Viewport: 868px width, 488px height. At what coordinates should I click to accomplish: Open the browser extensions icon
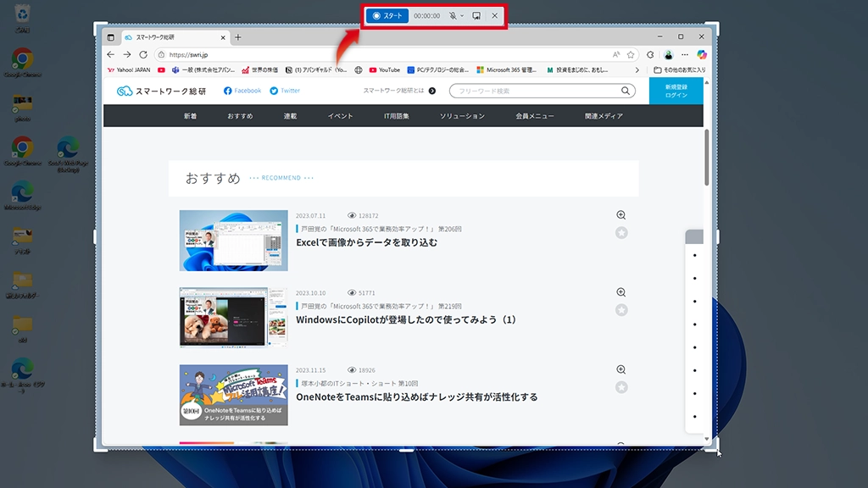(650, 55)
